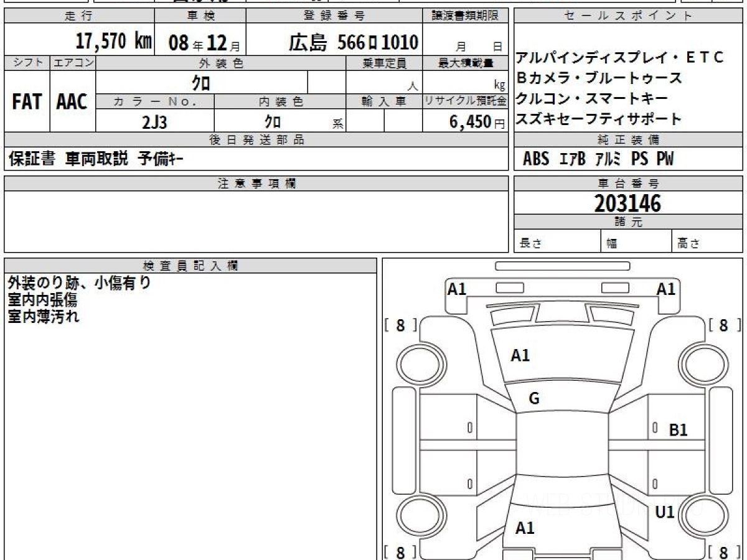The image size is (747, 560).
Task: Click the line スズキセーフティサポート
Action: tap(599, 119)
